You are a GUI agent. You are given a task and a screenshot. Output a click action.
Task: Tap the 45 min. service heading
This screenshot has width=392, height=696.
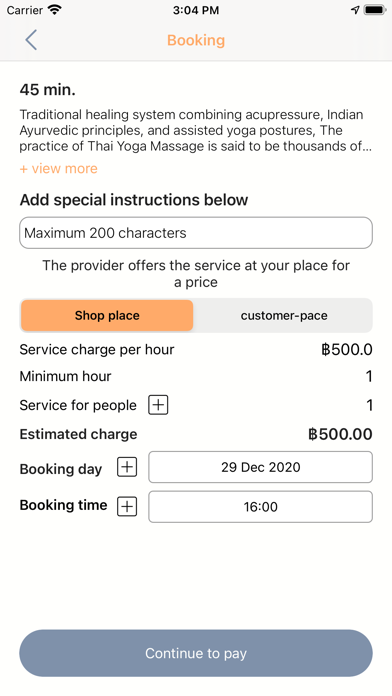[48, 90]
